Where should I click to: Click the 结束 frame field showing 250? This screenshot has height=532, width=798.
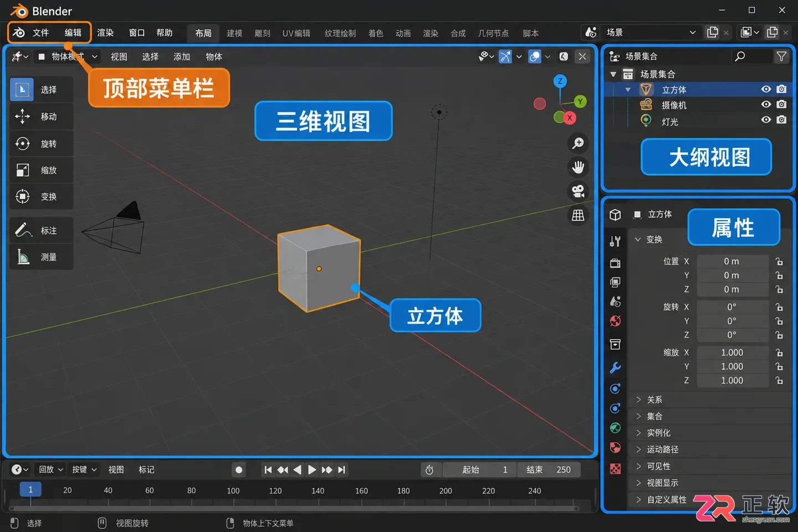(549, 470)
